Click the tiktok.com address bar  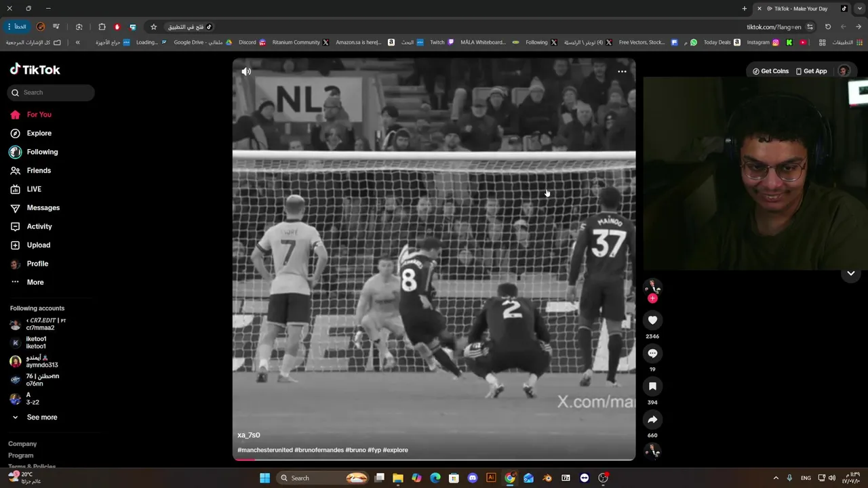(774, 27)
